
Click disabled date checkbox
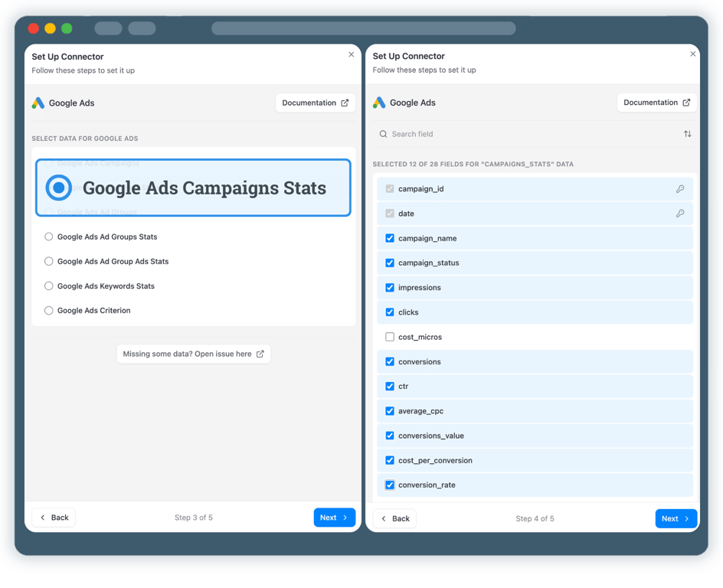click(390, 214)
